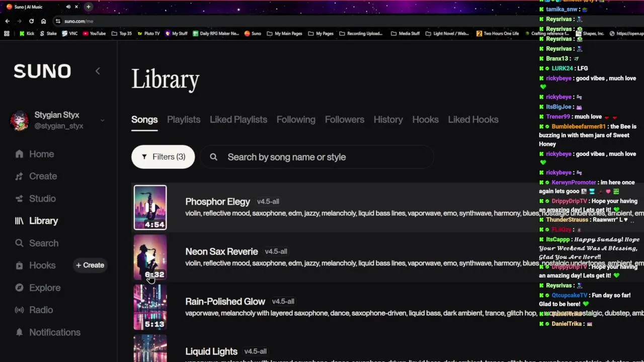Open Explore in the sidebar
644x362 pixels.
pos(38,288)
